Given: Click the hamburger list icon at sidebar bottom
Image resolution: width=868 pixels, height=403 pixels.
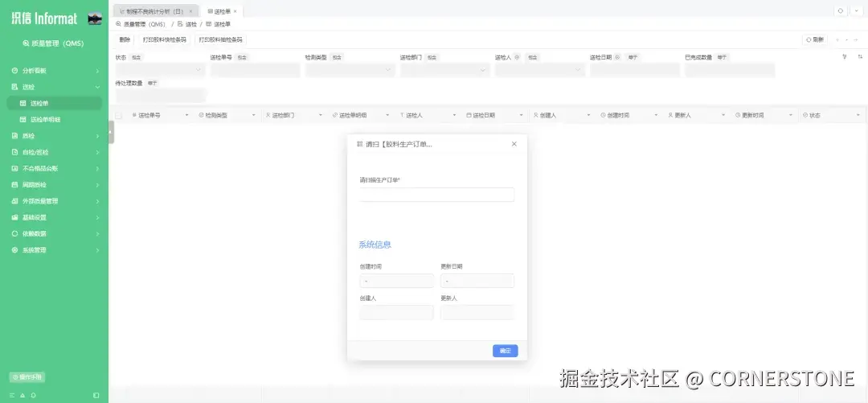Looking at the screenshot, I should pyautogui.click(x=12, y=395).
